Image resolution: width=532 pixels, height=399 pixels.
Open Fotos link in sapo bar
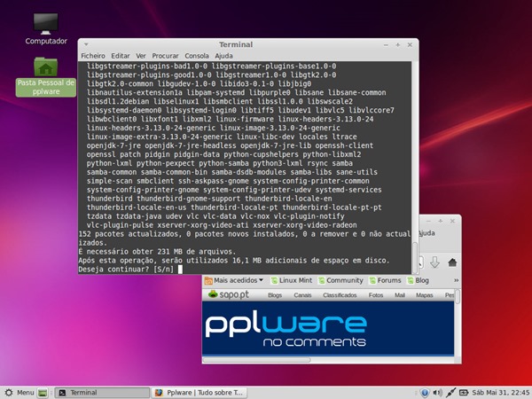point(376,295)
